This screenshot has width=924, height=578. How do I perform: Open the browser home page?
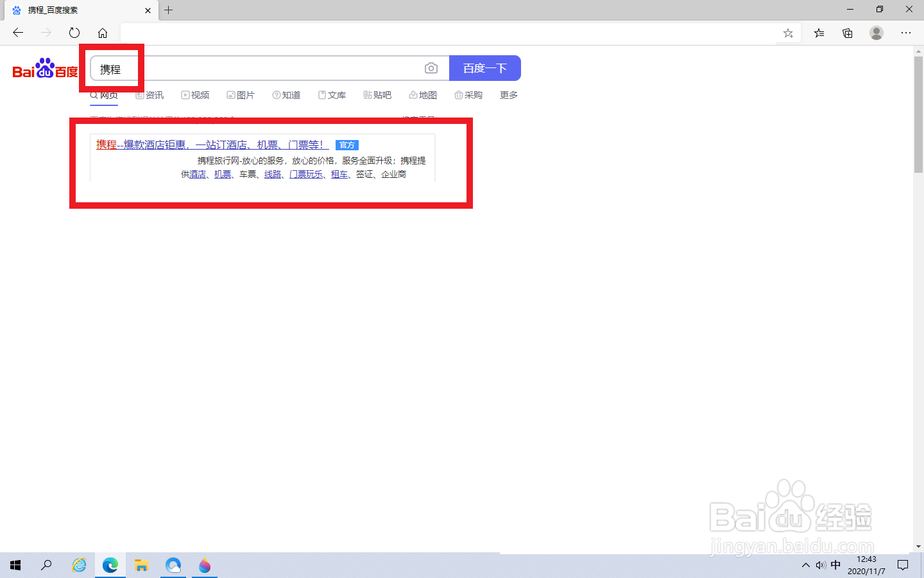(103, 33)
